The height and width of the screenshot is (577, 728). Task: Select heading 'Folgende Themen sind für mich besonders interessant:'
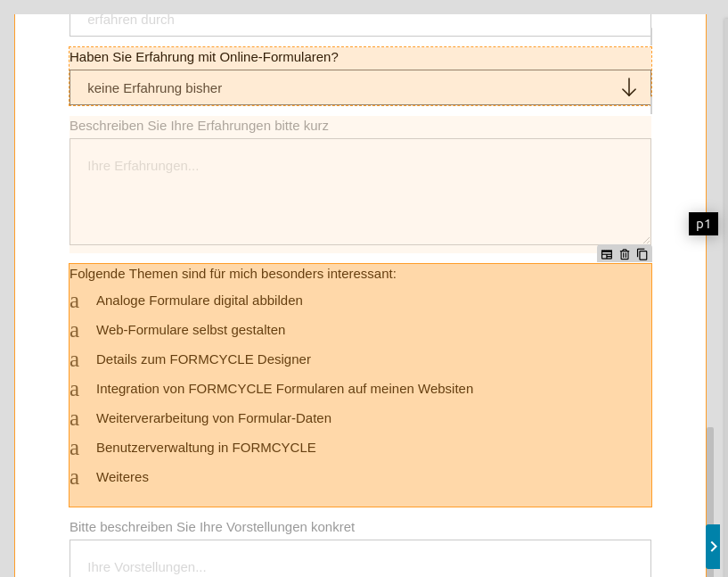pyautogui.click(x=233, y=274)
